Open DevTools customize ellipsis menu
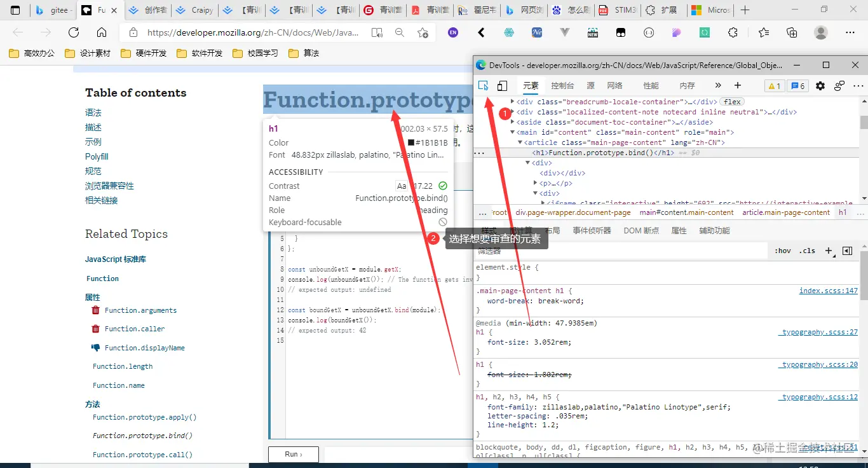The height and width of the screenshot is (468, 868). tap(858, 86)
